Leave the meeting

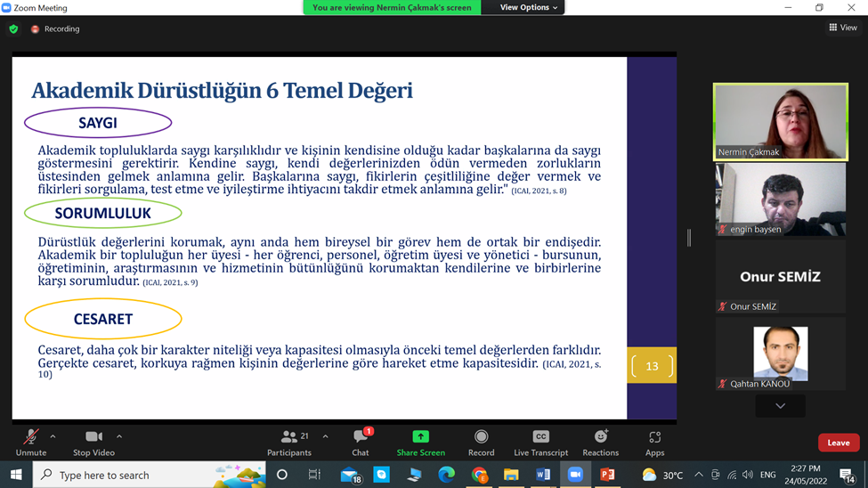click(838, 443)
